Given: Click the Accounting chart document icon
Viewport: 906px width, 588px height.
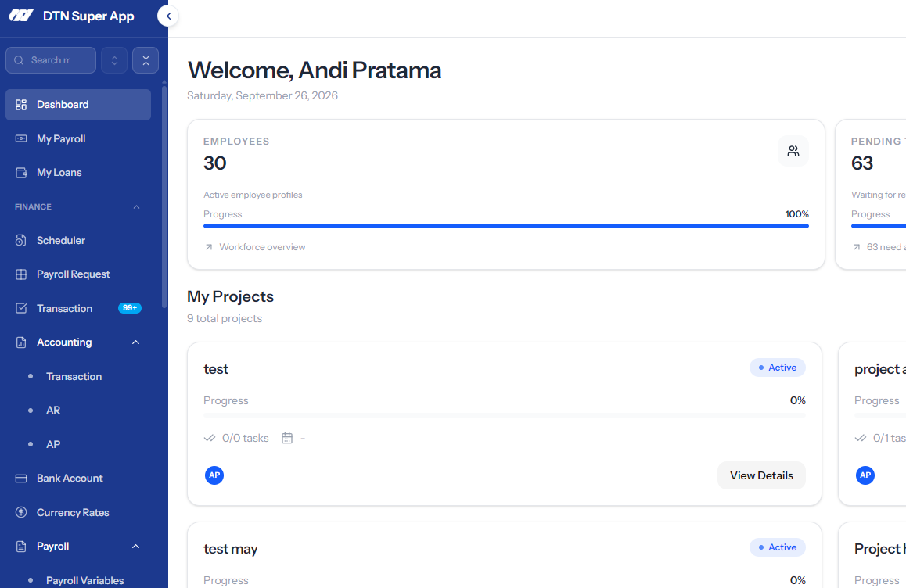Looking at the screenshot, I should point(21,342).
